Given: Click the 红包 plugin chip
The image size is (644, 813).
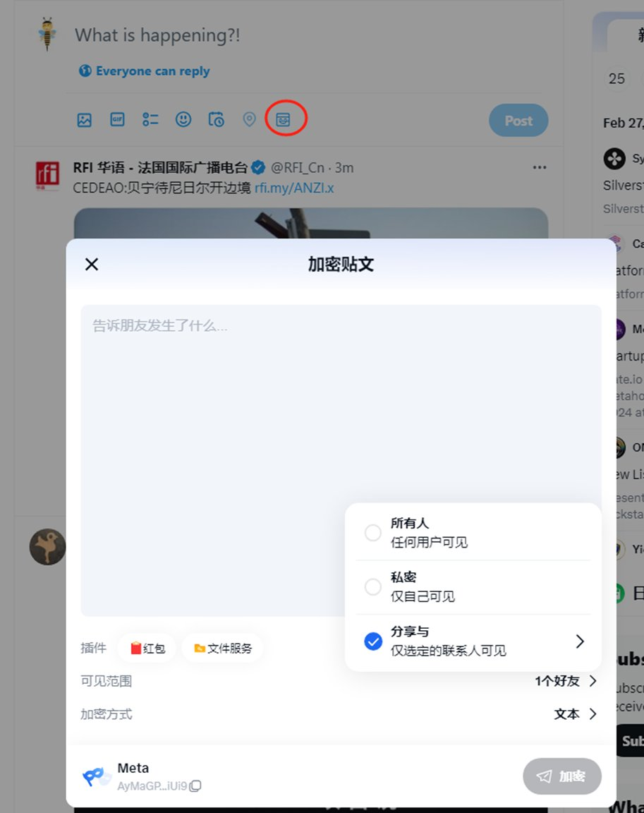Looking at the screenshot, I should tap(146, 648).
